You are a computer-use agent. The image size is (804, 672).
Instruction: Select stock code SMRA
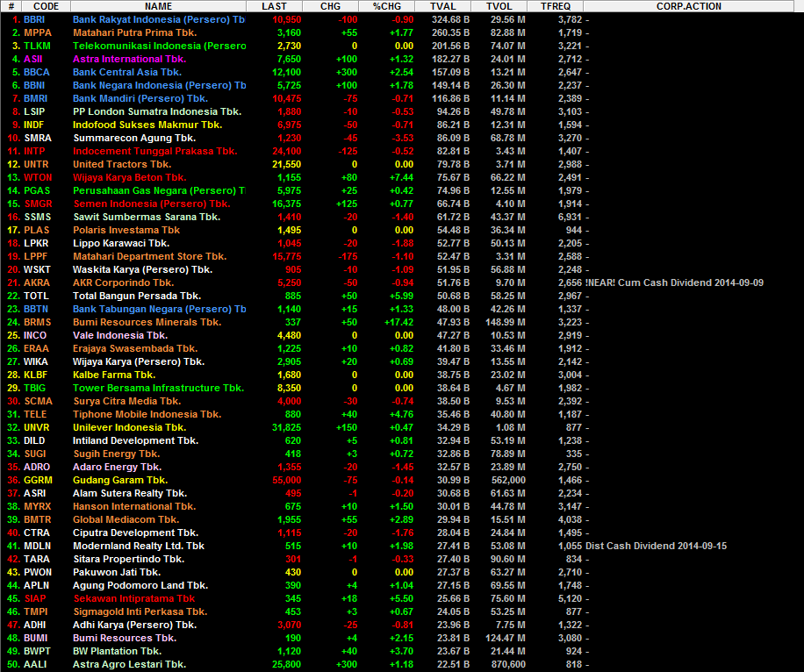[x=38, y=138]
